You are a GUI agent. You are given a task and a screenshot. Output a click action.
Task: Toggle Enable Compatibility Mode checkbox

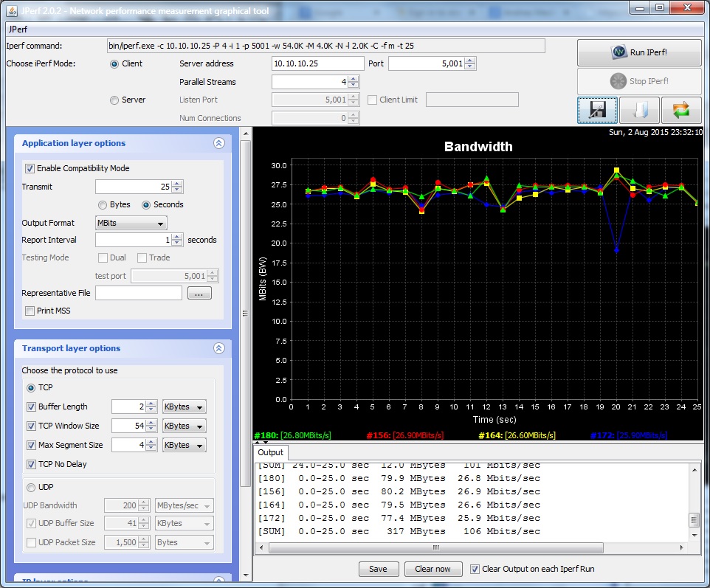tap(30, 168)
